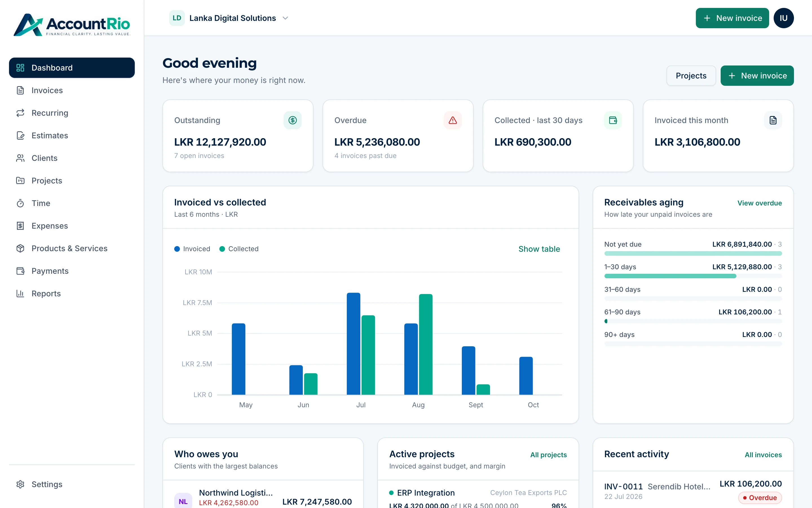Open the All projects link
Screen dimensions: 812x508
pyautogui.click(x=548, y=455)
